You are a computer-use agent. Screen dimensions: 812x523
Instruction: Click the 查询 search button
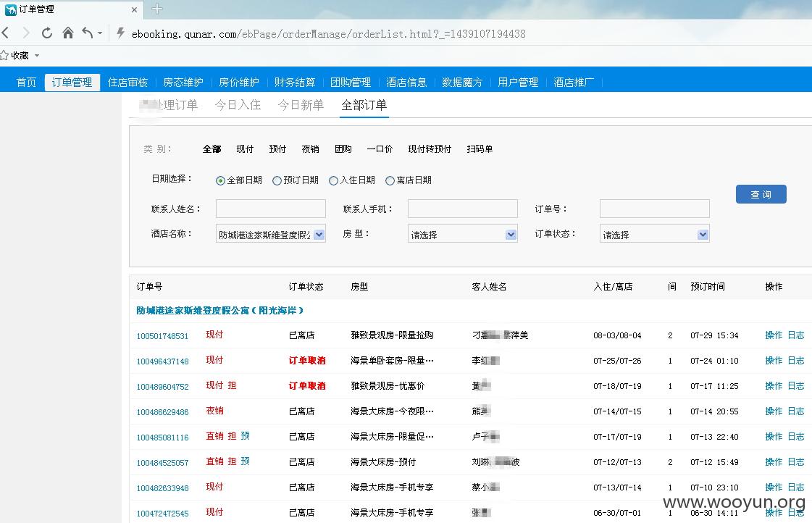pos(761,194)
